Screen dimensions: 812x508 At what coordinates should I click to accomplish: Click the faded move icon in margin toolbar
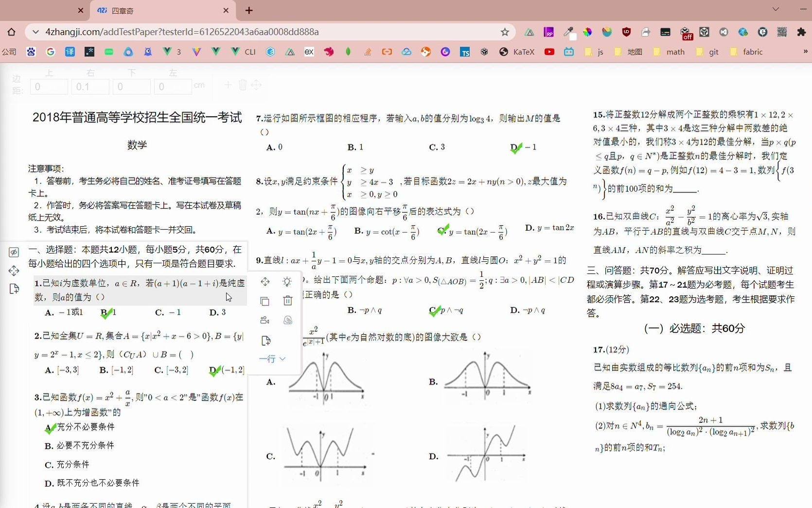point(256,85)
